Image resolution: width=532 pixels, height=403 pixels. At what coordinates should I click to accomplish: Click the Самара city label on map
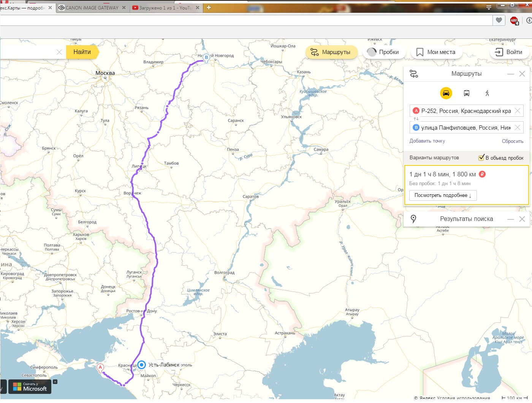pyautogui.click(x=321, y=149)
